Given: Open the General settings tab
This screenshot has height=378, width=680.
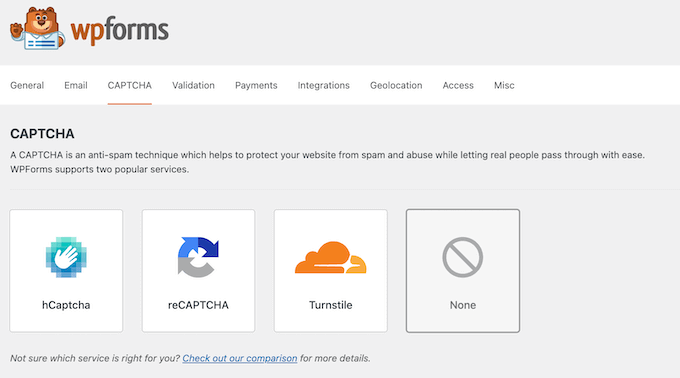Looking at the screenshot, I should pos(27,85).
